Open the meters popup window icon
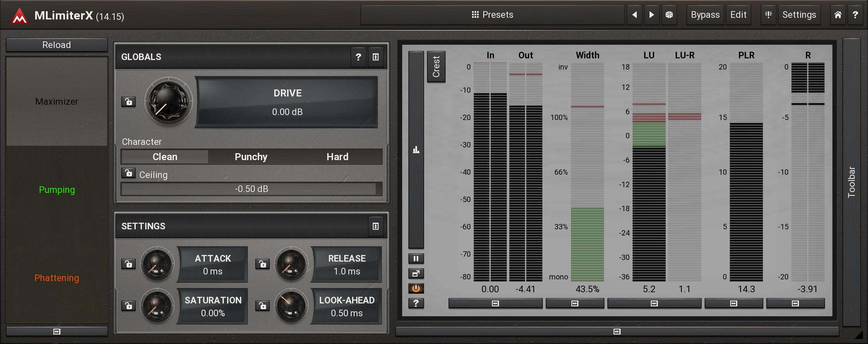The image size is (868, 344). tap(416, 273)
